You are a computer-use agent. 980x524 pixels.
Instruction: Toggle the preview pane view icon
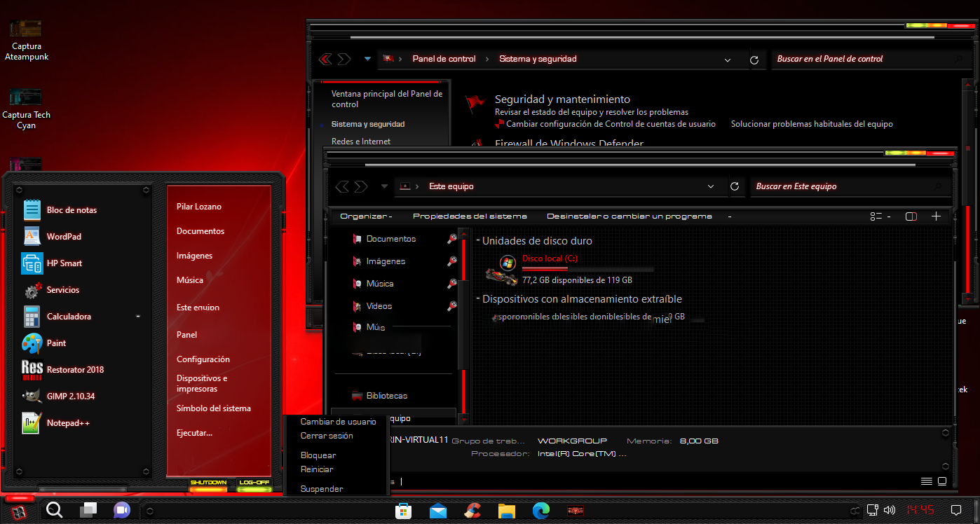click(x=911, y=216)
